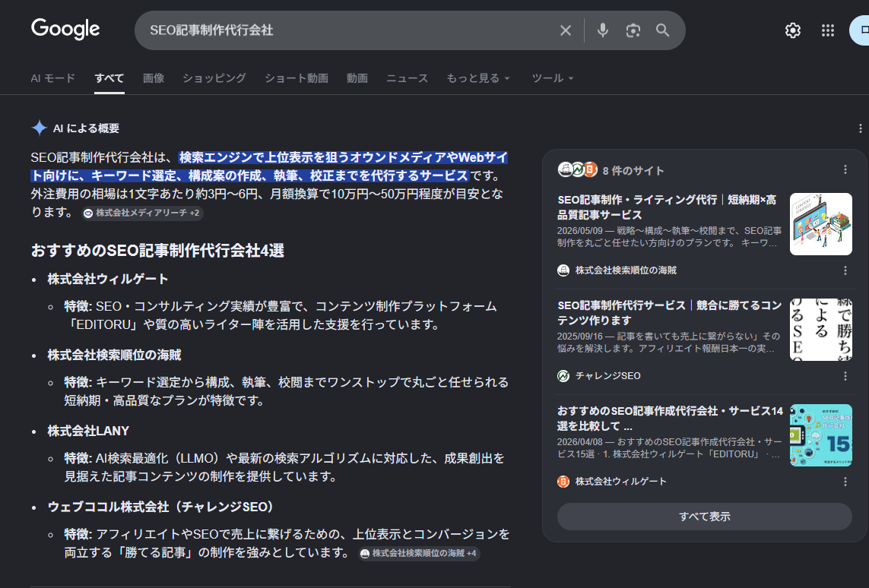Open three-dot menu next to 株式会社検索順位の海賊 source

845,270
